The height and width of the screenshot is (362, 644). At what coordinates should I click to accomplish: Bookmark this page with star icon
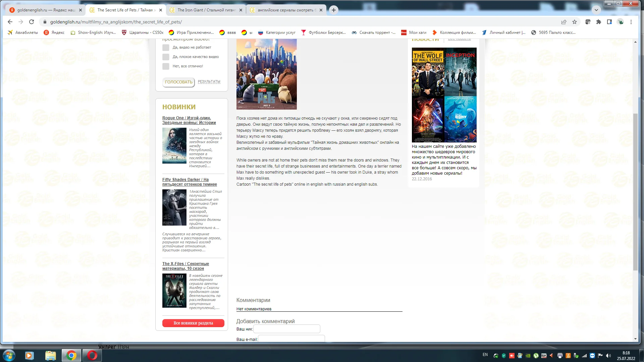click(575, 22)
